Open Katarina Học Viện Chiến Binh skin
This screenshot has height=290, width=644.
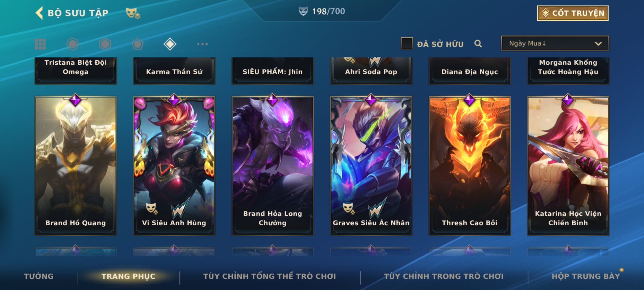(x=568, y=166)
